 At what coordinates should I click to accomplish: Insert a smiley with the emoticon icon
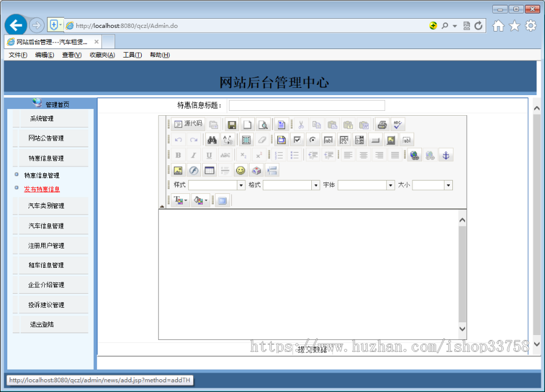pos(241,170)
